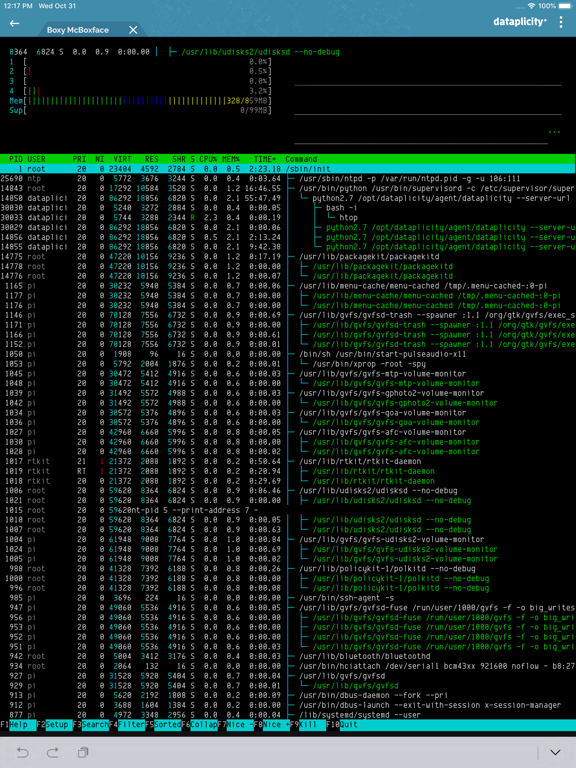Select the polkitd row with PID 988

point(288,569)
